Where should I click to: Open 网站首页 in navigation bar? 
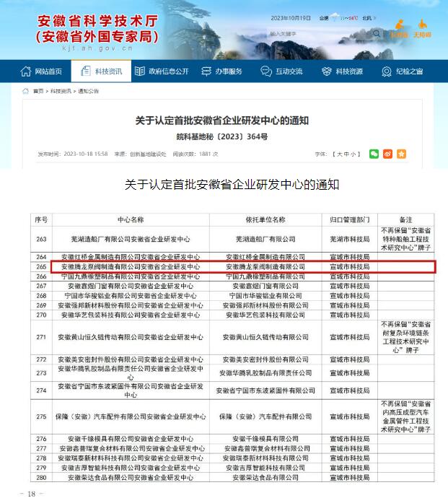(48, 71)
